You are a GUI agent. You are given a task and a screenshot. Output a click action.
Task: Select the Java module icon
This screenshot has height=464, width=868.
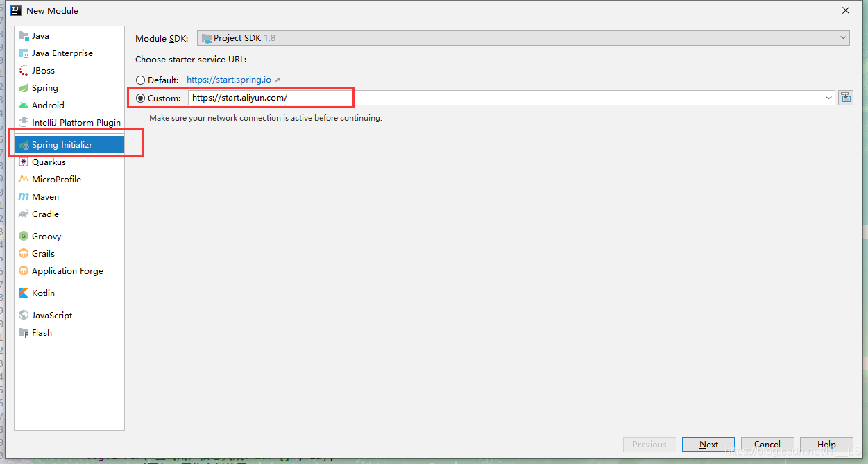click(24, 36)
